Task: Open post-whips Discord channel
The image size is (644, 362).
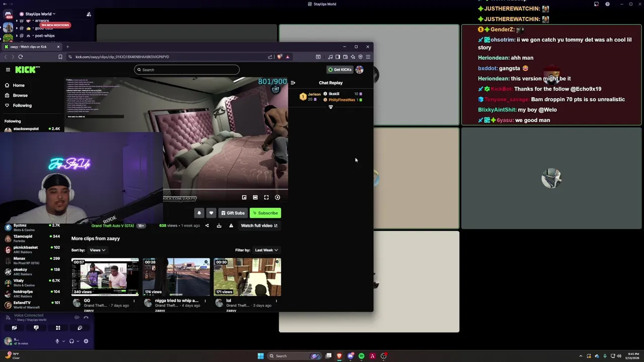Action: (x=45, y=36)
